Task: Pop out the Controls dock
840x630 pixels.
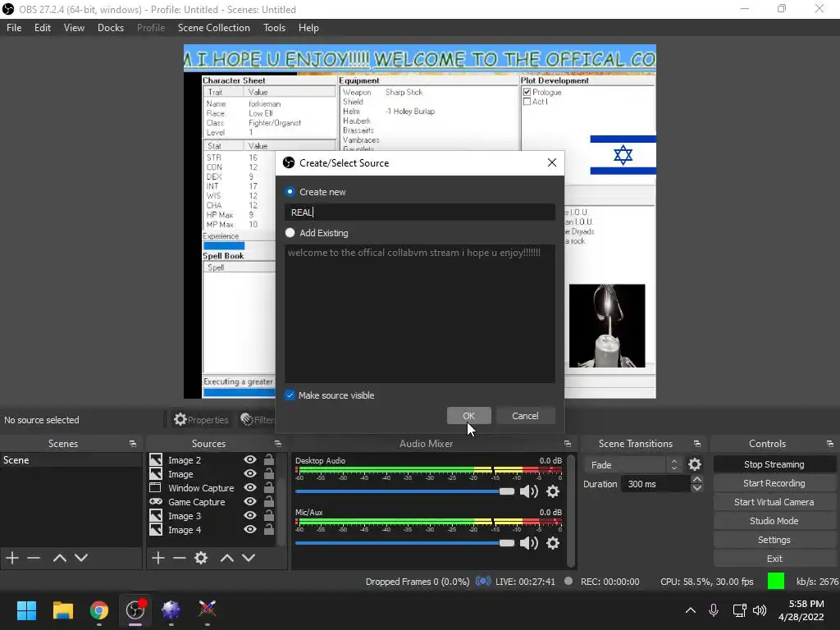Action: (830, 444)
